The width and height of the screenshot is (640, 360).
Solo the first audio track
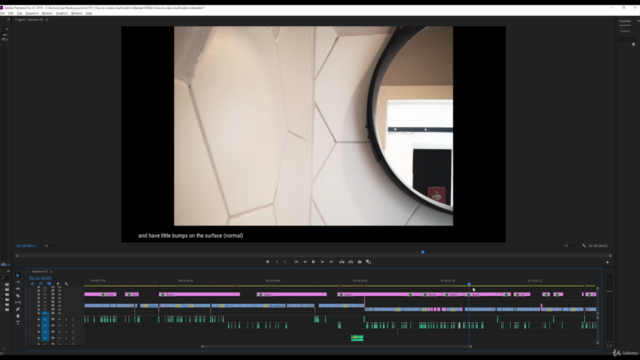(66, 319)
